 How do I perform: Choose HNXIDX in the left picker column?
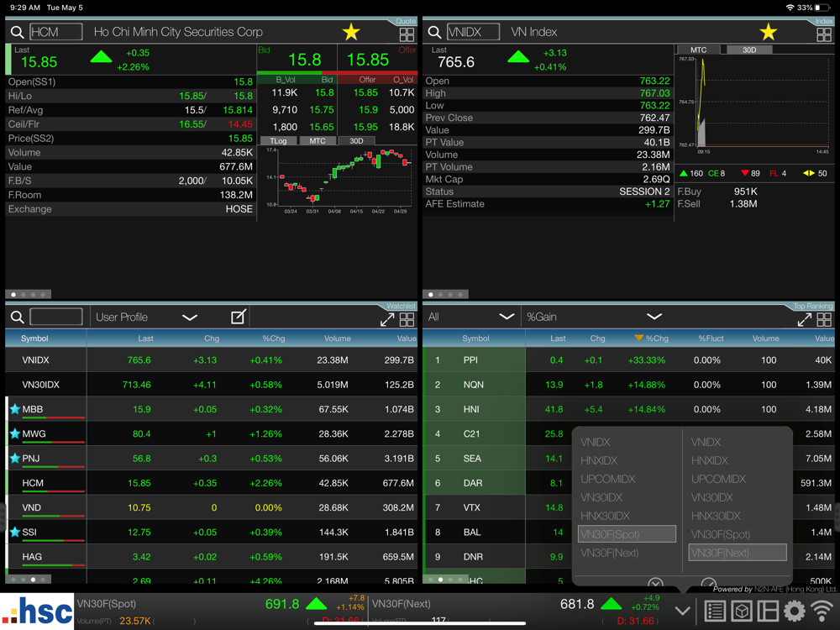pos(599,460)
